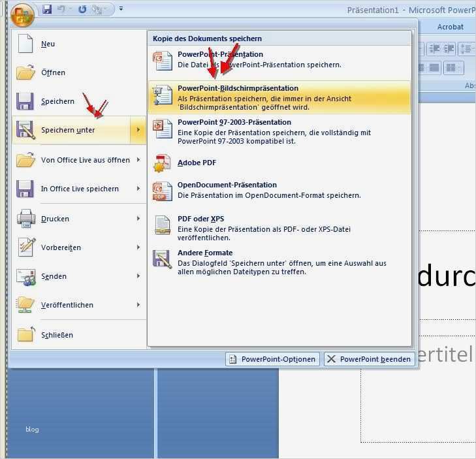Click the Undo icon in Quick Access toolbar
This screenshot has height=459, width=476.
click(61, 9)
